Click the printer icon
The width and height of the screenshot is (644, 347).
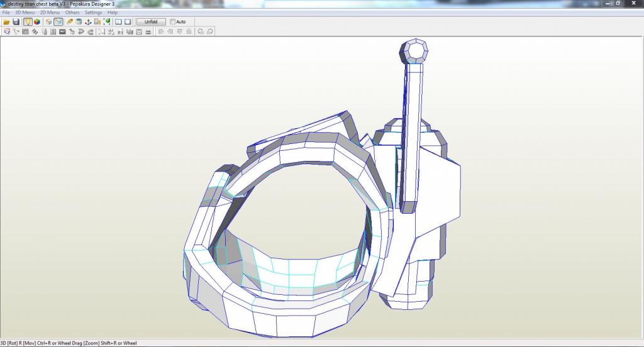pos(148,31)
